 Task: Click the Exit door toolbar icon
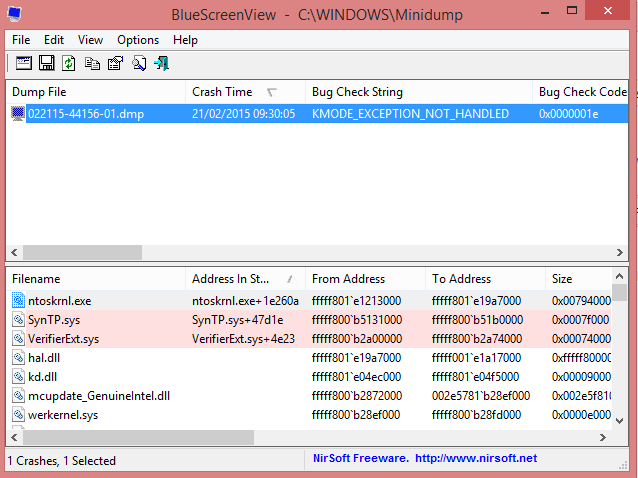(162, 64)
